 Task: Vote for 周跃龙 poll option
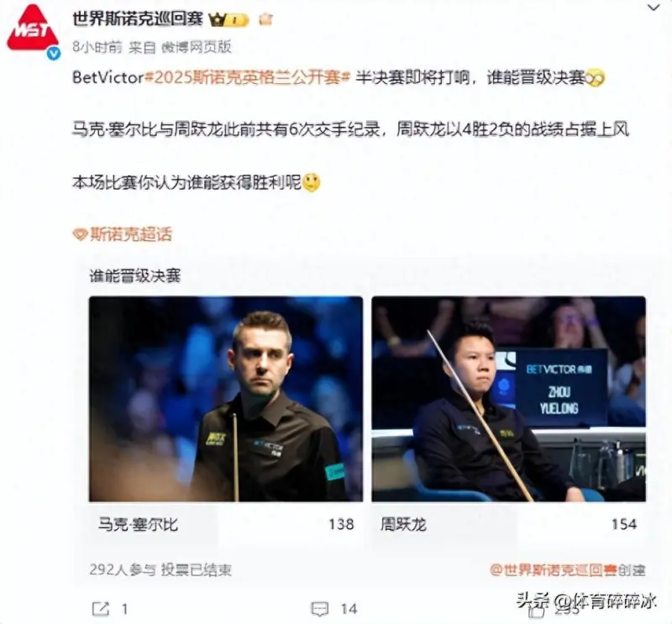(508, 524)
